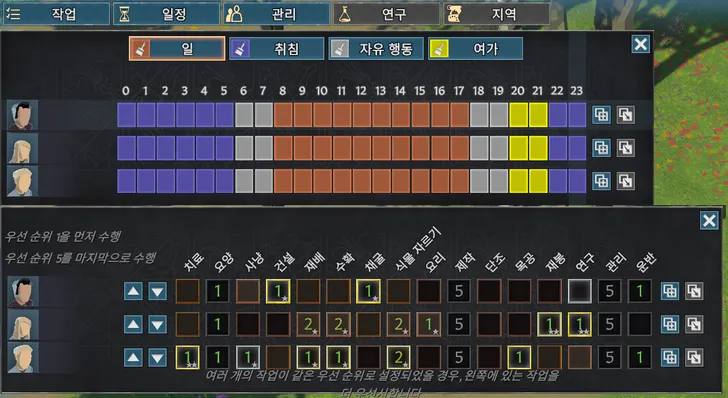Click hour 12 work cell for short-haired settler
728x398 pixels.
pos(362,181)
